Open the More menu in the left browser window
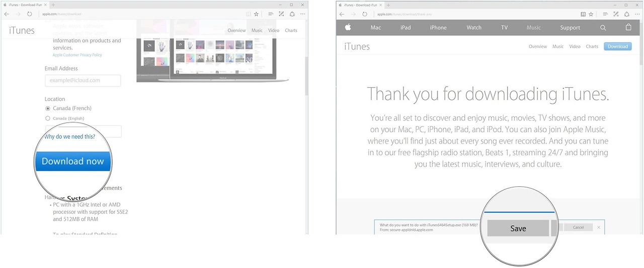This screenshot has height=268, width=644. pyautogui.click(x=303, y=14)
